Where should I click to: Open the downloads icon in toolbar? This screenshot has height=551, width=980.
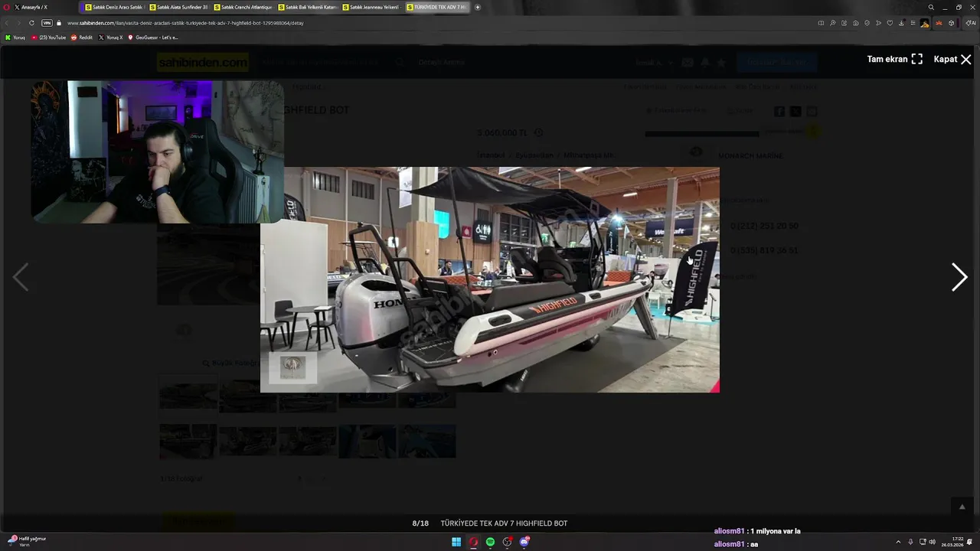coord(901,23)
